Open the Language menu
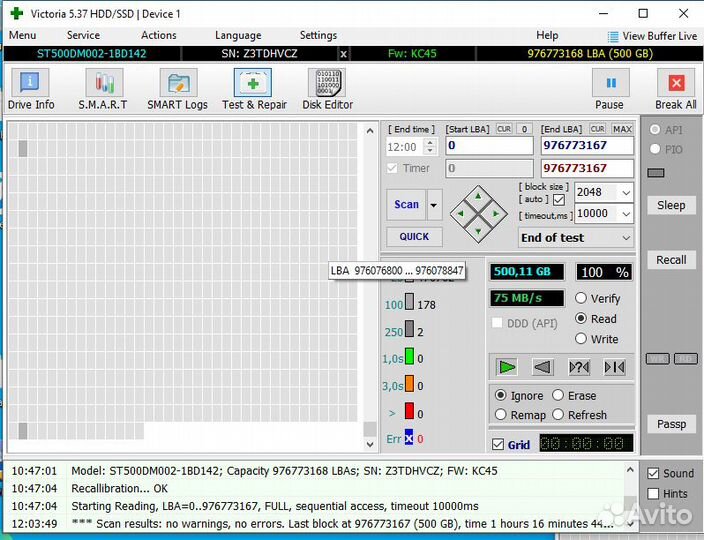The width and height of the screenshot is (704, 540). (x=238, y=35)
